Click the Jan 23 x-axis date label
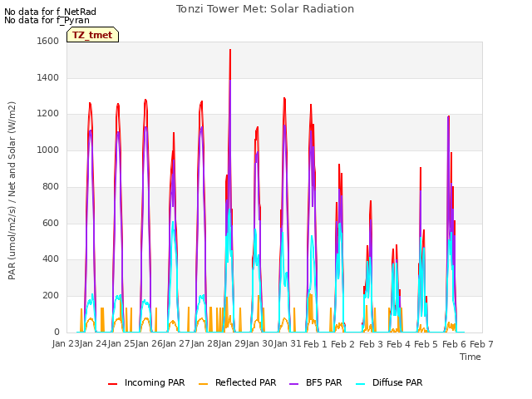Screen dimensions: 532x399 (66, 344)
